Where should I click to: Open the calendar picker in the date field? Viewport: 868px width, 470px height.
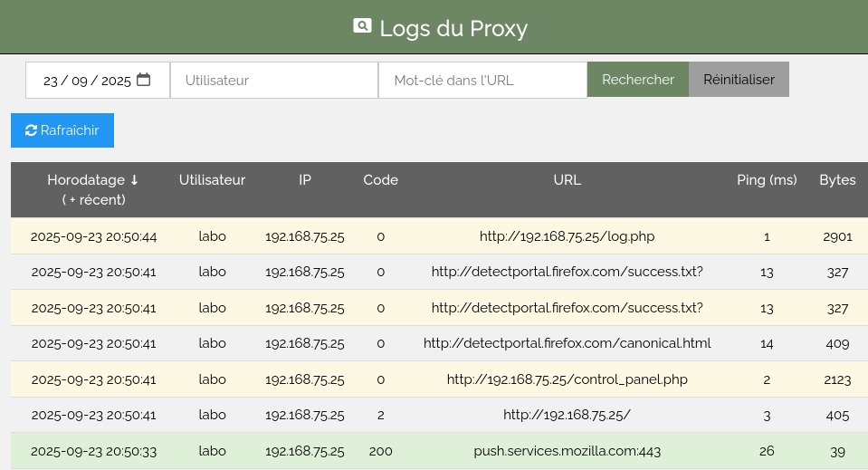tap(143, 80)
